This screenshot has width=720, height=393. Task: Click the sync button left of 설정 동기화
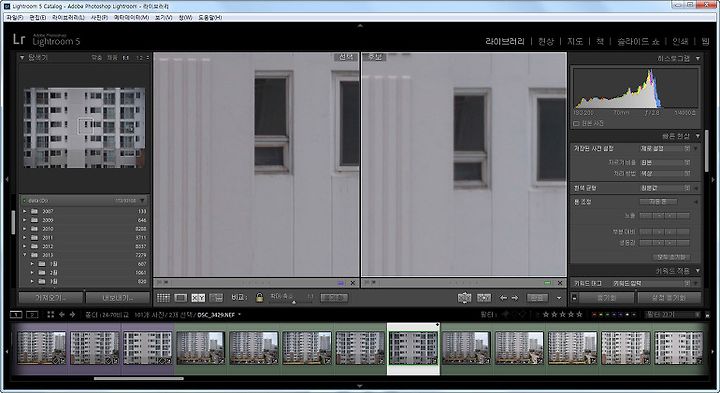tap(606, 298)
